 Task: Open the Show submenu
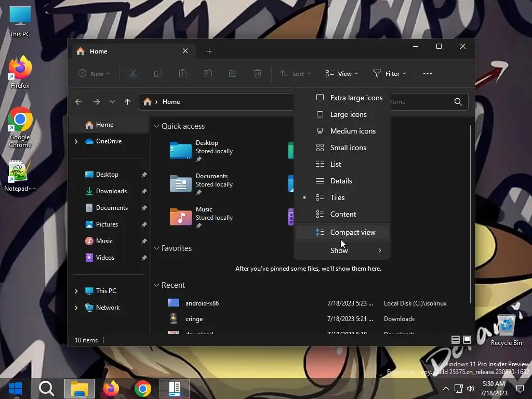(342, 250)
